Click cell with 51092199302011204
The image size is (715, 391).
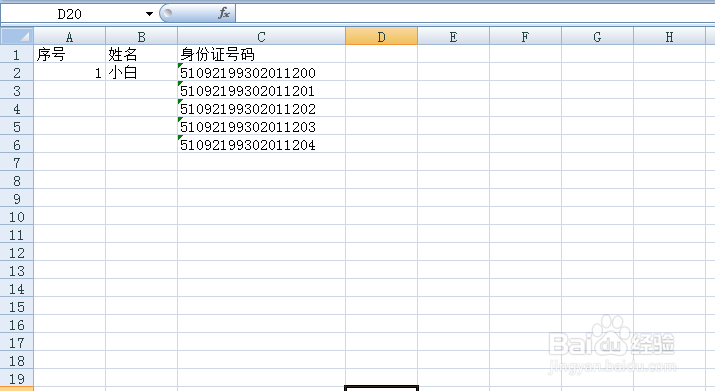[261, 145]
